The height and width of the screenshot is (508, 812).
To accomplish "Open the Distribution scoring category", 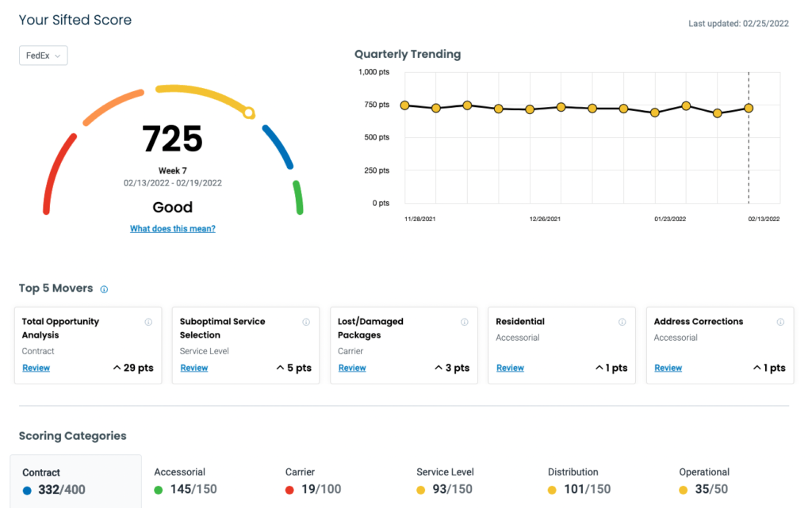I will [573, 480].
